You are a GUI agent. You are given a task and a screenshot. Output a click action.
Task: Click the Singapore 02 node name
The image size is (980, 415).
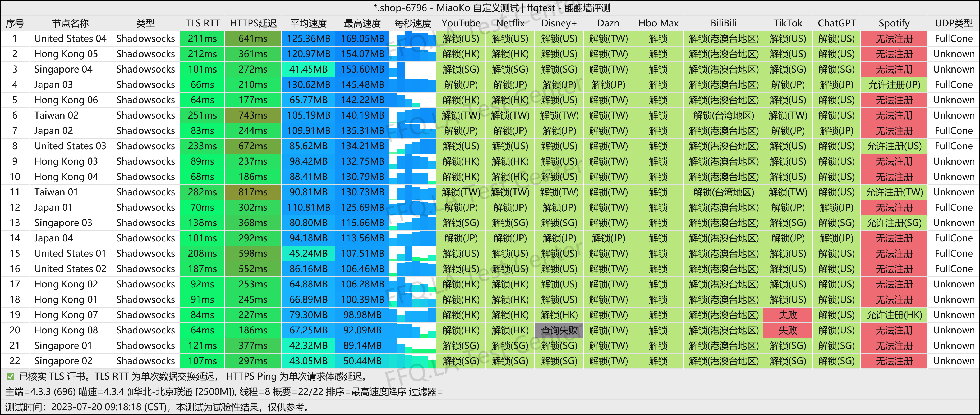[x=63, y=361]
